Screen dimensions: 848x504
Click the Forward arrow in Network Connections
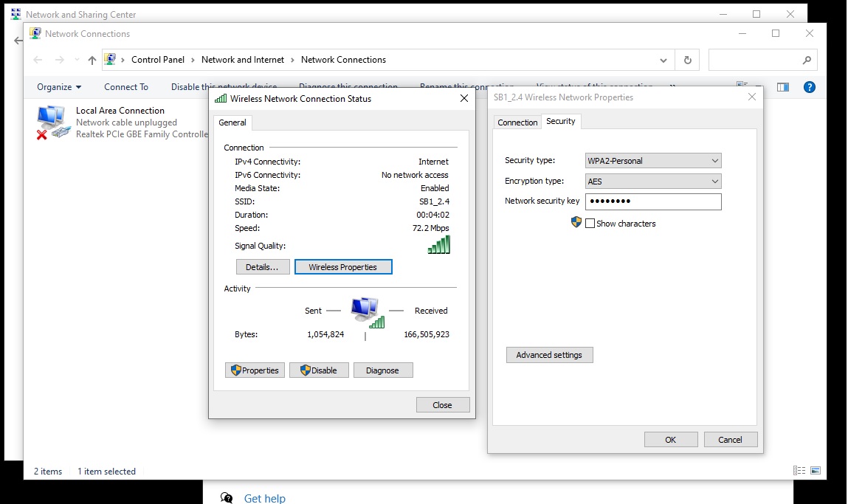click(x=60, y=60)
